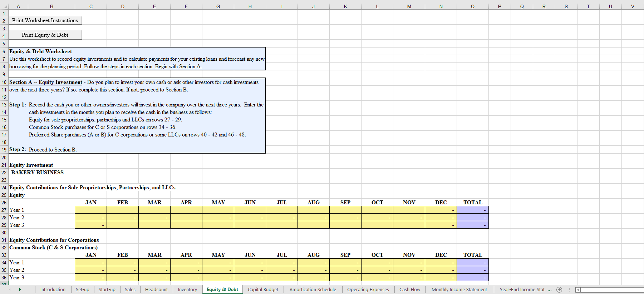Image resolution: width=644 pixels, height=294 pixels.
Task: Add a new sheet with plus icon
Action: (x=559, y=290)
